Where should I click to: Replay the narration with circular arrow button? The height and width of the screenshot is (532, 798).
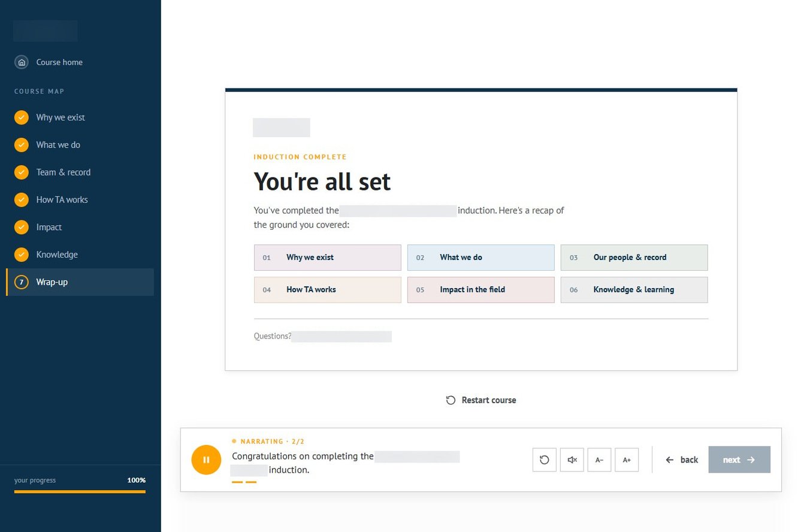point(545,460)
